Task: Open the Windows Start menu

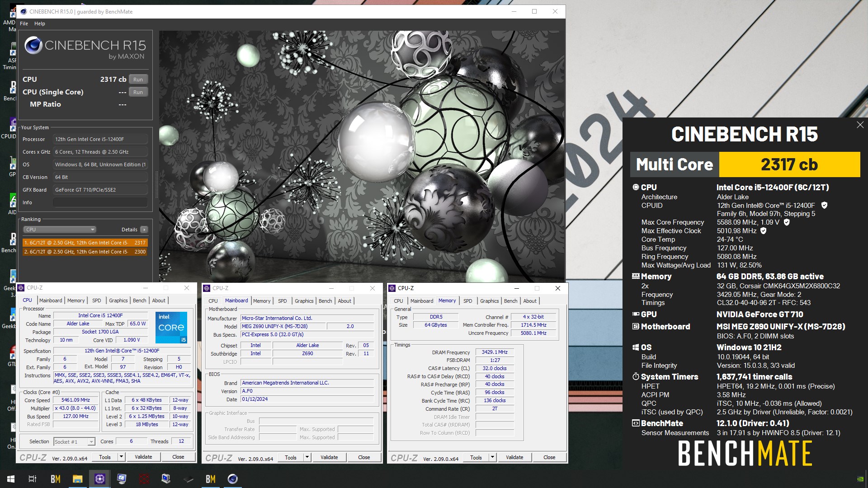Action: click(x=11, y=479)
